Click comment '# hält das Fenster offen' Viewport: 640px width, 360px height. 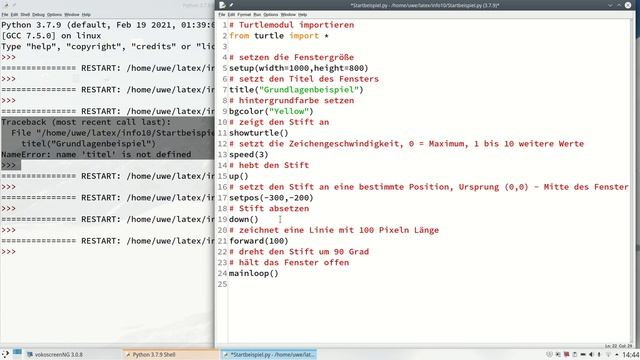(x=289, y=263)
